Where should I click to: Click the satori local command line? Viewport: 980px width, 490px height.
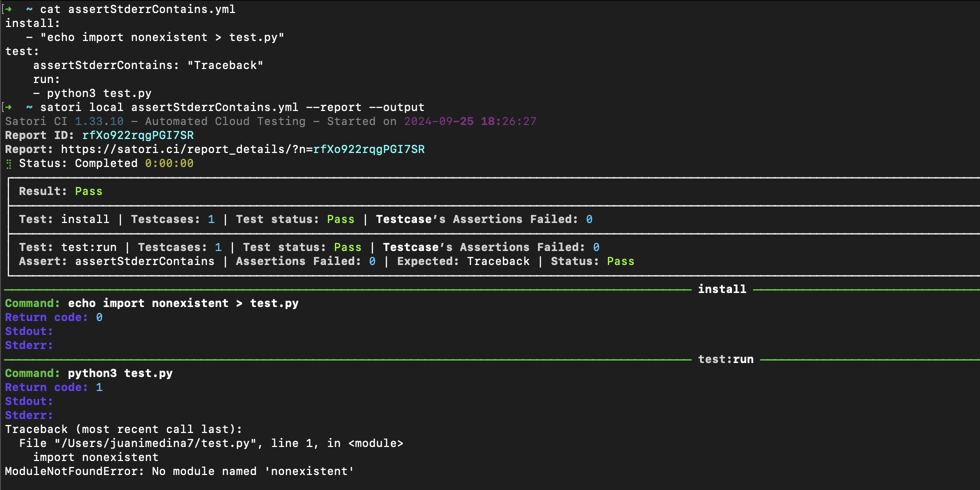click(232, 107)
